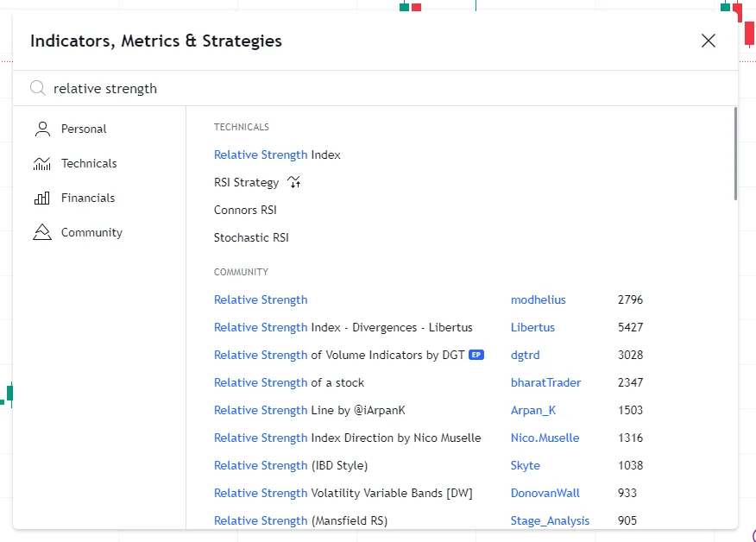Switch to the Community category tab

point(91,233)
